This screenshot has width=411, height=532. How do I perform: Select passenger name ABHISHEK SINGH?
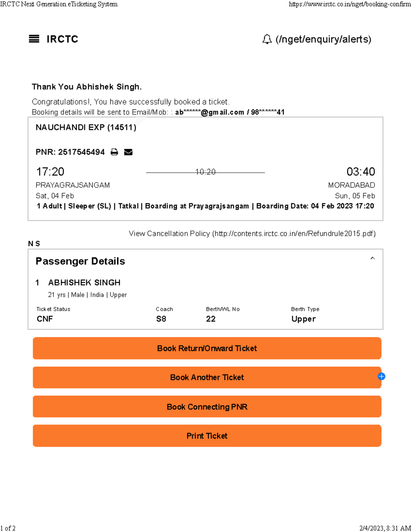[x=84, y=282]
